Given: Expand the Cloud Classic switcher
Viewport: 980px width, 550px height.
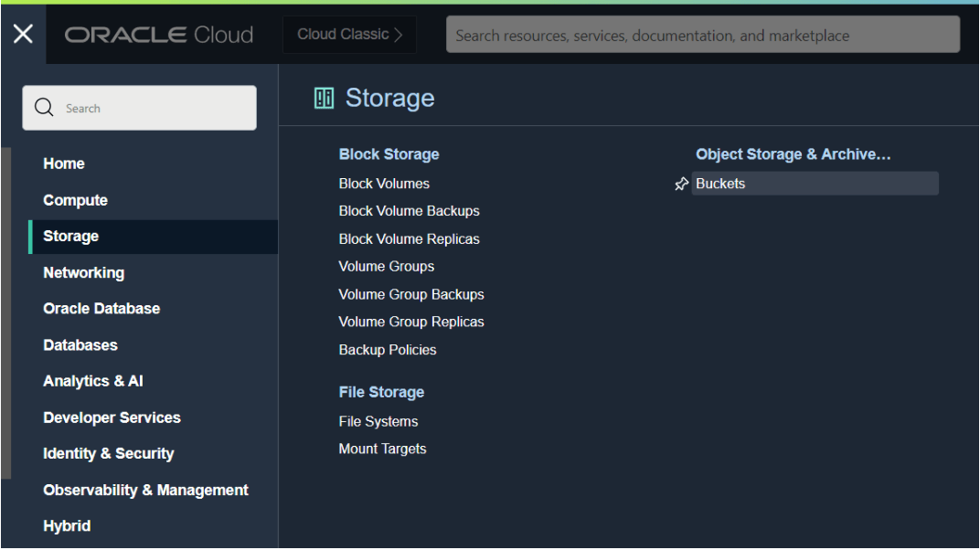Looking at the screenshot, I should (349, 35).
